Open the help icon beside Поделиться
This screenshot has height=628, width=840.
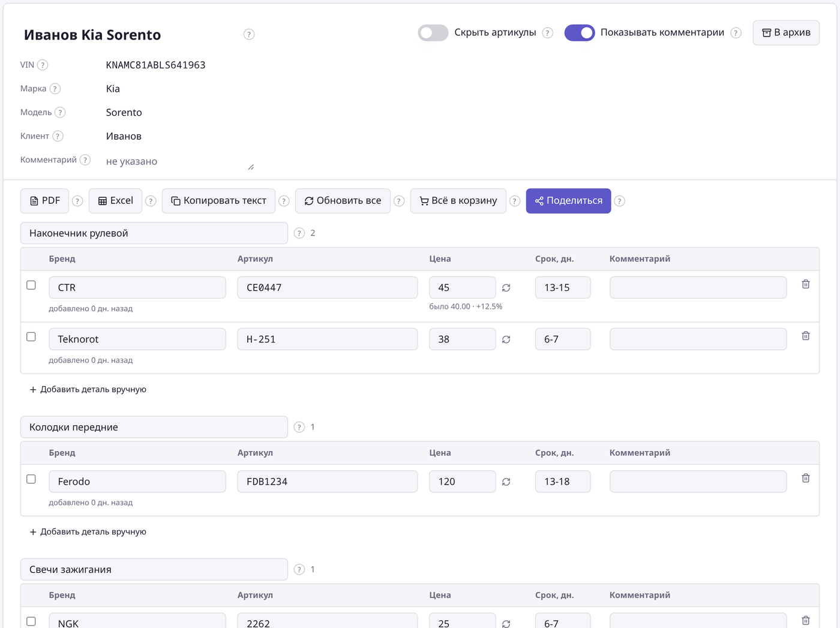coord(620,201)
